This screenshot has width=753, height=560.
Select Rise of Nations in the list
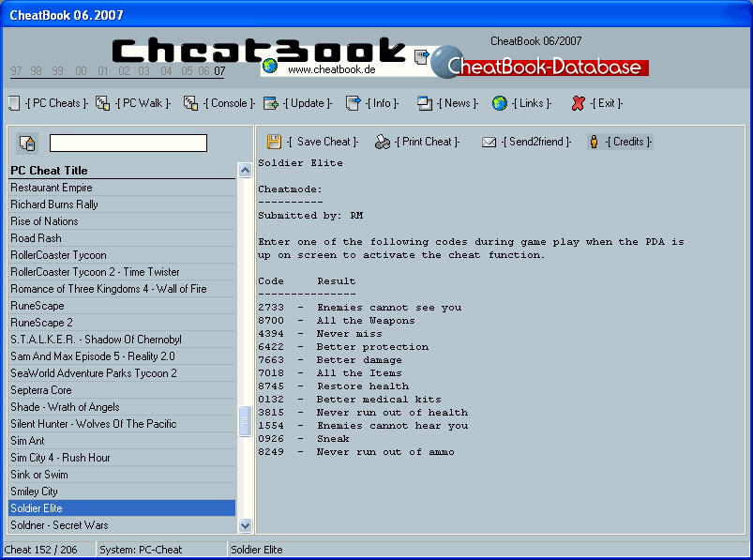click(122, 221)
